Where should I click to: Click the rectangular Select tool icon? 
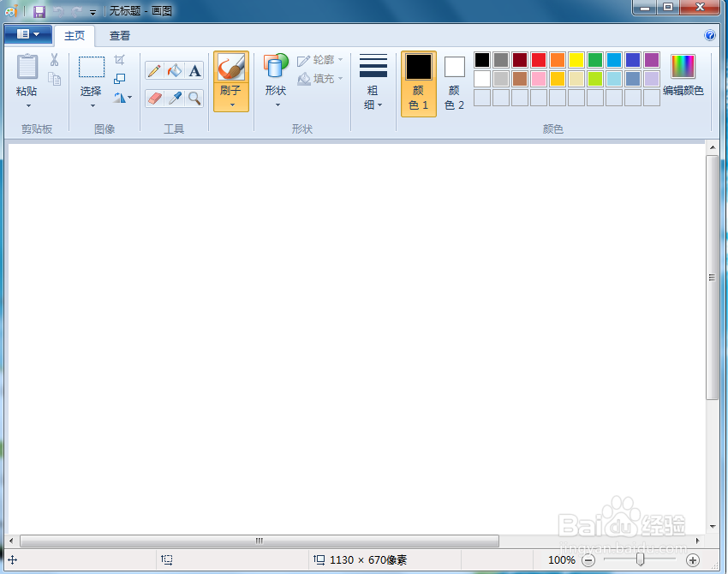(x=92, y=67)
